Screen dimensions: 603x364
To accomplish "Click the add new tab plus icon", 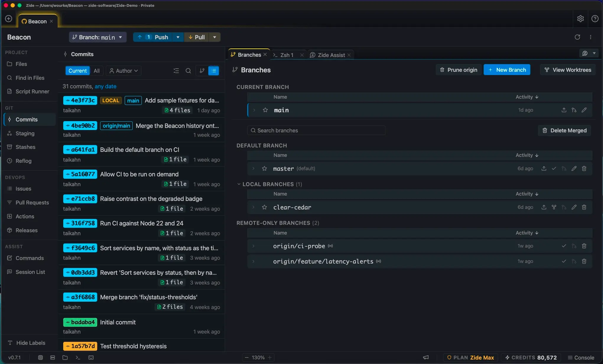I will (9, 19).
